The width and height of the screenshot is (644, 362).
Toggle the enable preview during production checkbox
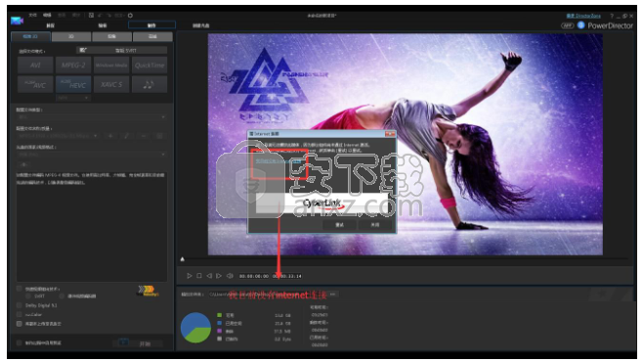(x=19, y=342)
